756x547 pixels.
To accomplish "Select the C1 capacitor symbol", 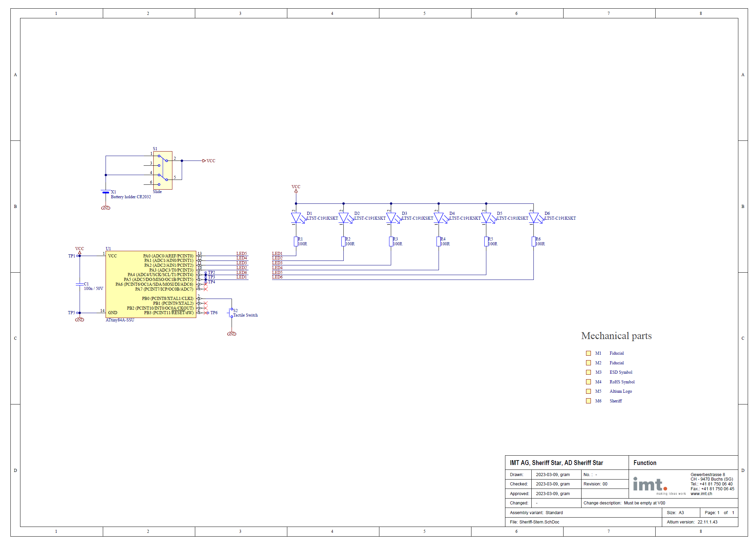I will (x=80, y=284).
